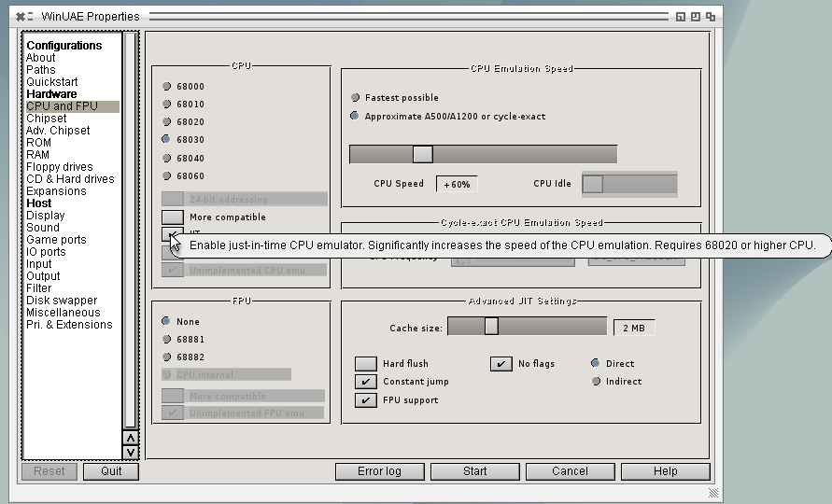832x504 pixels.
Task: Select Game ports in sidebar
Action: (56, 240)
